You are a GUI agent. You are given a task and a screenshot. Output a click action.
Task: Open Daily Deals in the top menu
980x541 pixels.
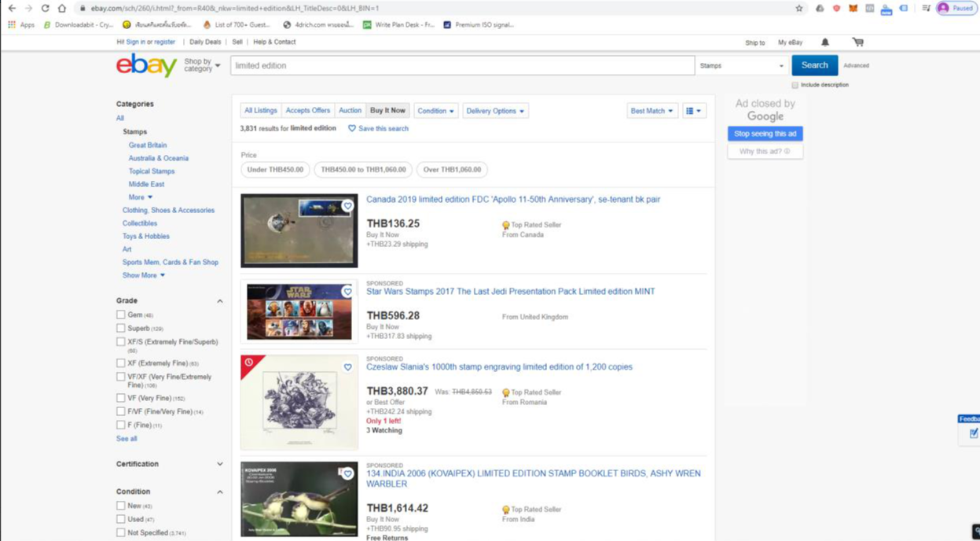point(205,42)
